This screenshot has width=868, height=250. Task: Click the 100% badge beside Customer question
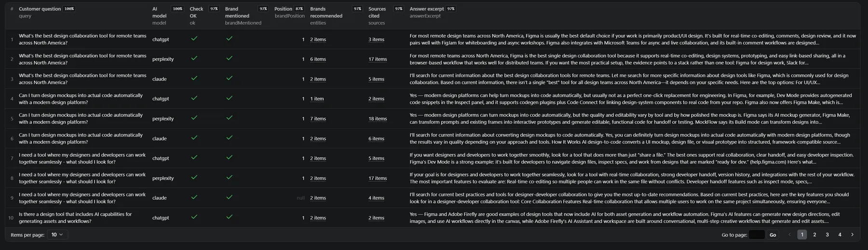pyautogui.click(x=69, y=9)
